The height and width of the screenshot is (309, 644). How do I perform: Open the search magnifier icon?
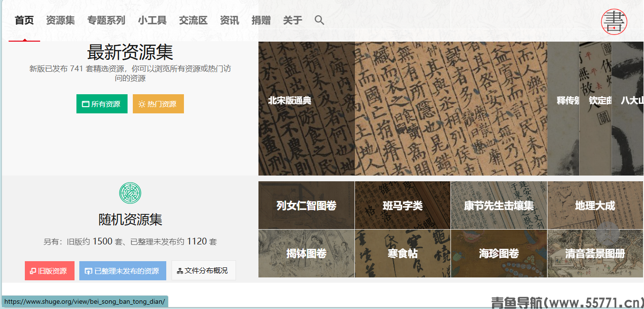pos(320,20)
